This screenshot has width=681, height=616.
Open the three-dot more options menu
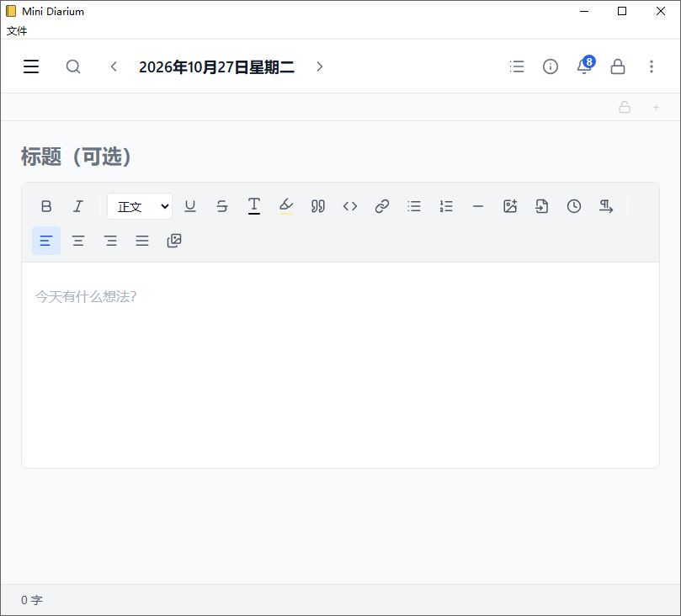coord(651,66)
